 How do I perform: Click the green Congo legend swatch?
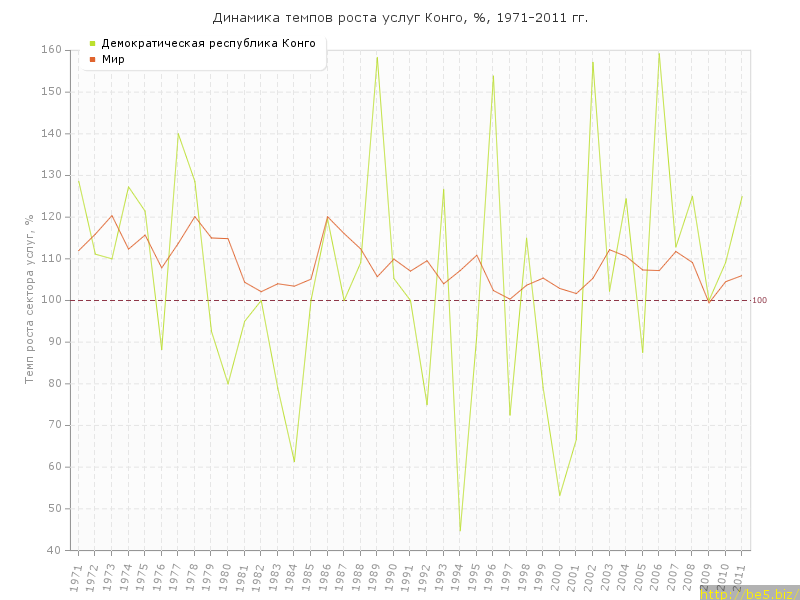click(x=92, y=43)
